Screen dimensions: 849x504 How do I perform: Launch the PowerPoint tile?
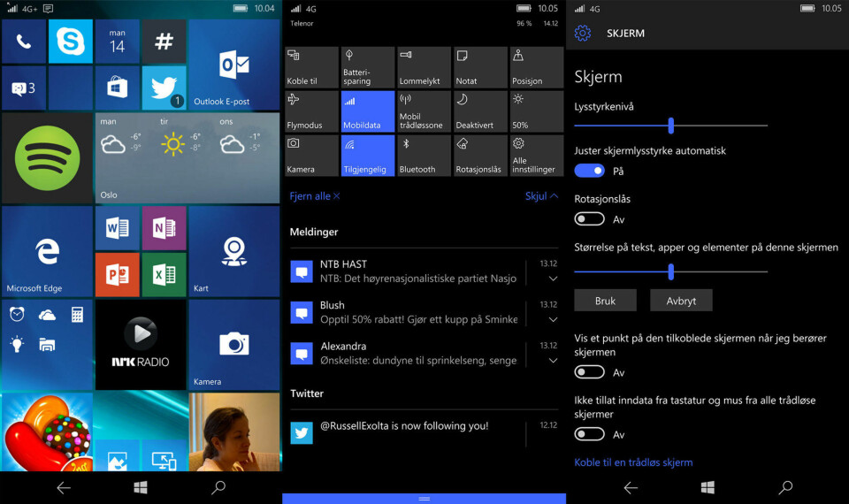click(117, 275)
